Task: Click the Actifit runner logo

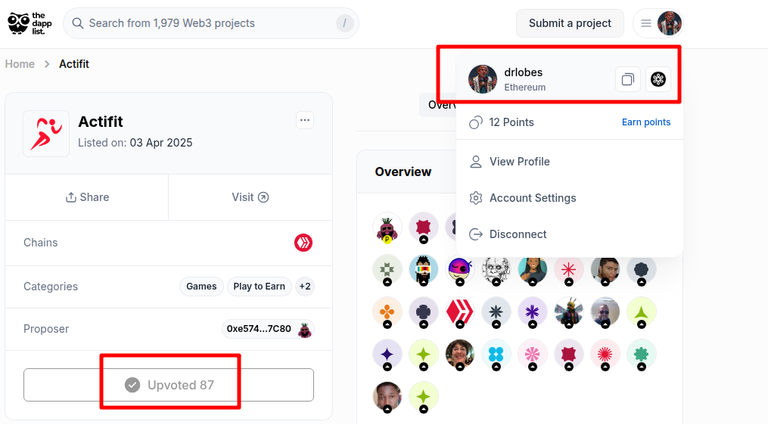Action: click(46, 134)
